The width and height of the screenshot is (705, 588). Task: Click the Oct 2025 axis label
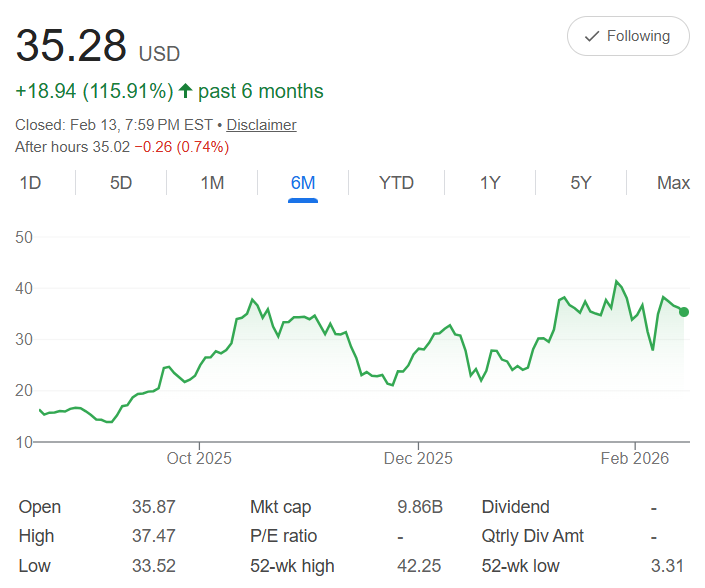coord(199,459)
